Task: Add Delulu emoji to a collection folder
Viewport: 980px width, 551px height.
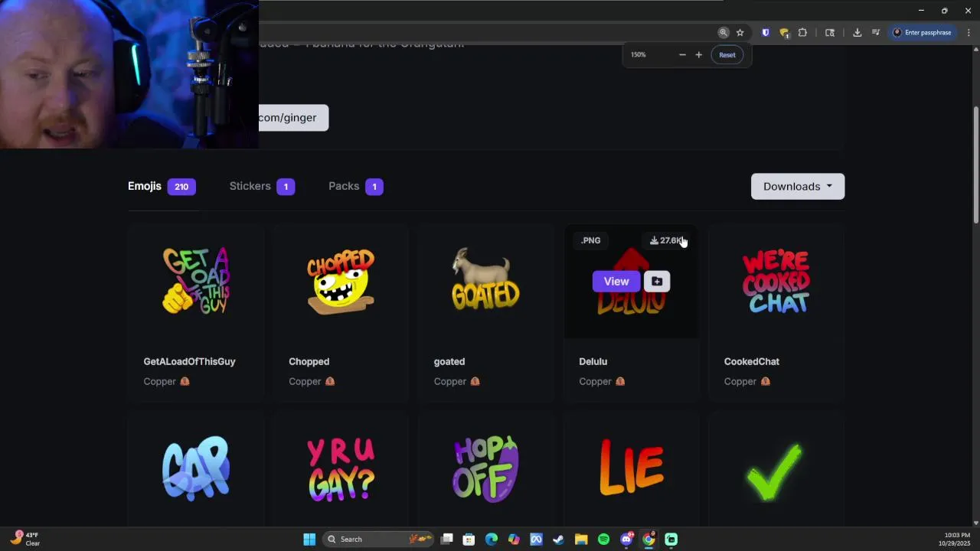Action: tap(657, 282)
